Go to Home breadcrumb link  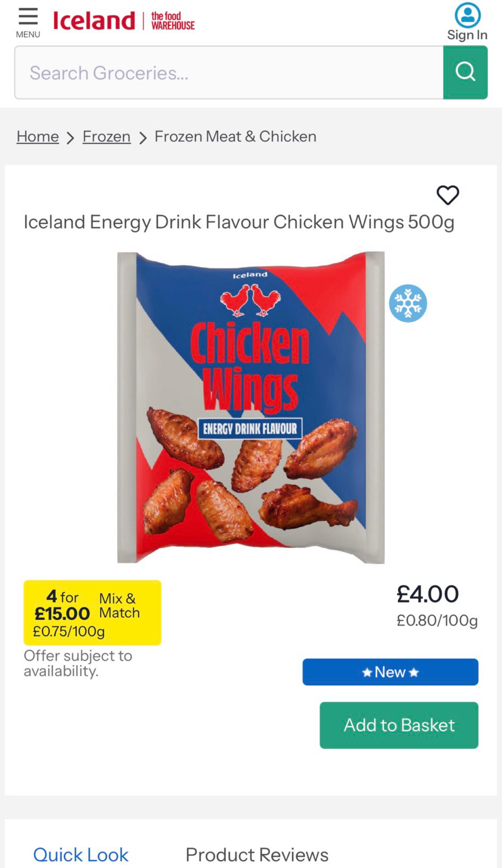point(38,136)
